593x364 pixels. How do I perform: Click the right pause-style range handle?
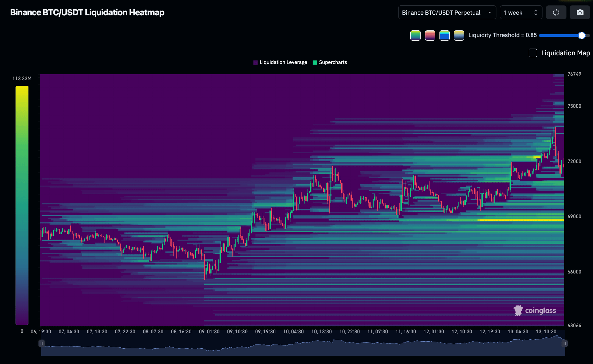565,344
